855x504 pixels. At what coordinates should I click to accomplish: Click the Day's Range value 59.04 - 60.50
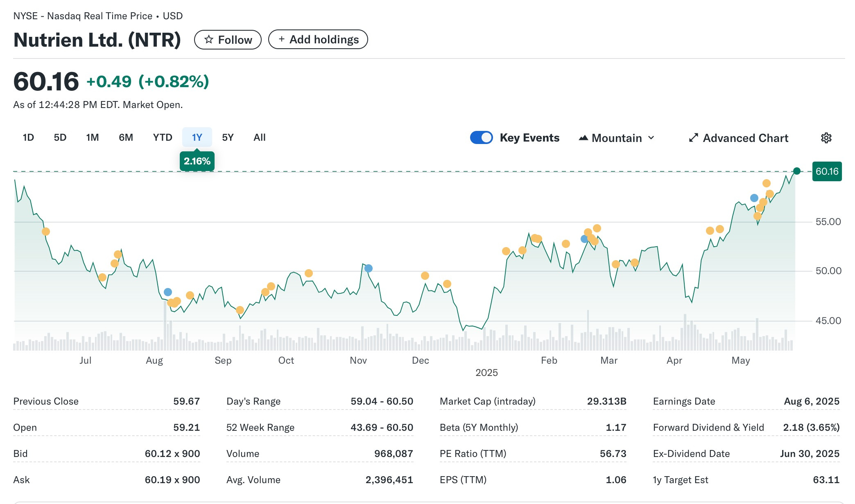pyautogui.click(x=382, y=401)
